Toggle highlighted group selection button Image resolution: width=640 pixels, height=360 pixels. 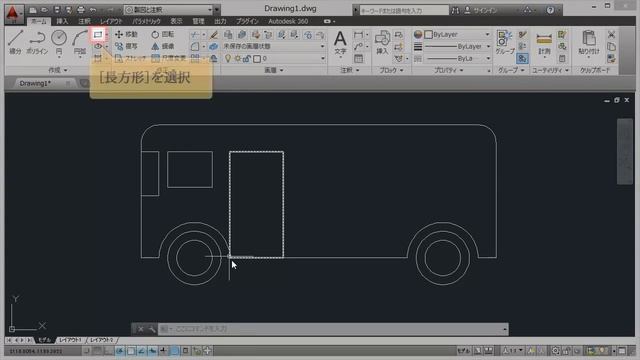[x=522, y=59]
